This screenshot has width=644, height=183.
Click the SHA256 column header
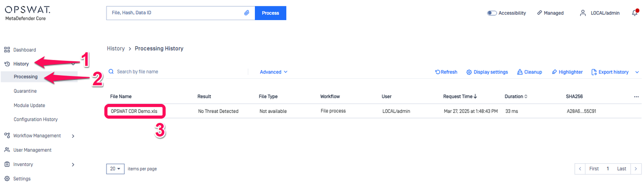point(574,96)
